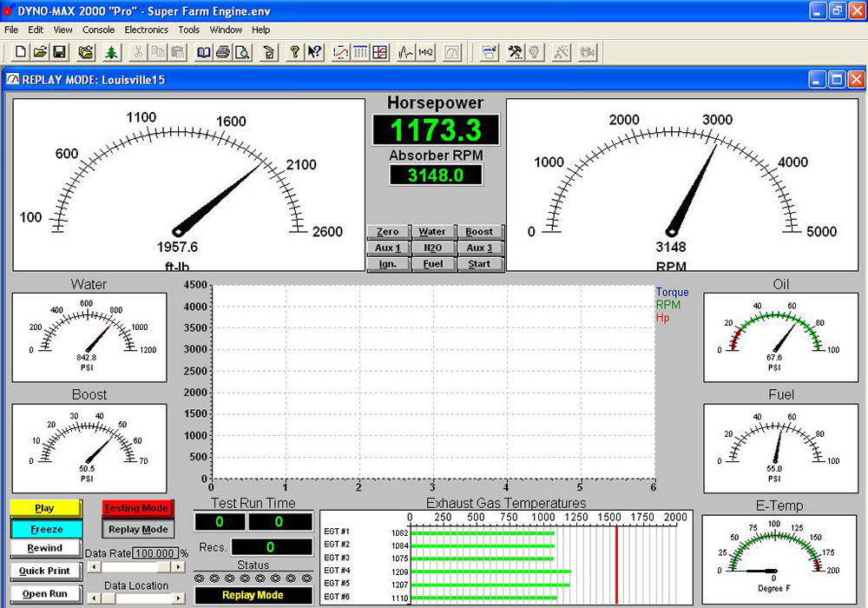The width and height of the screenshot is (868, 608).
Task: Click the Fuel control button
Action: point(432,263)
